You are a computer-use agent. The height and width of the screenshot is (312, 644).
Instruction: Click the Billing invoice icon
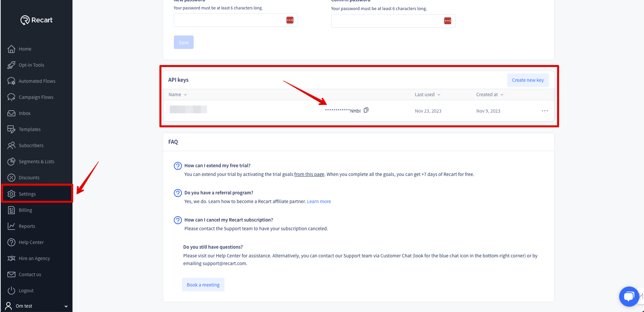coord(11,210)
